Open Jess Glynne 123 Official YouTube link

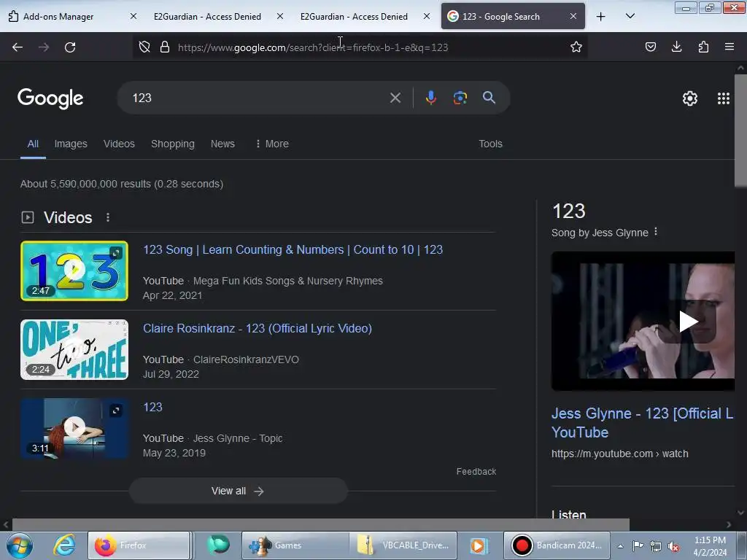click(642, 423)
